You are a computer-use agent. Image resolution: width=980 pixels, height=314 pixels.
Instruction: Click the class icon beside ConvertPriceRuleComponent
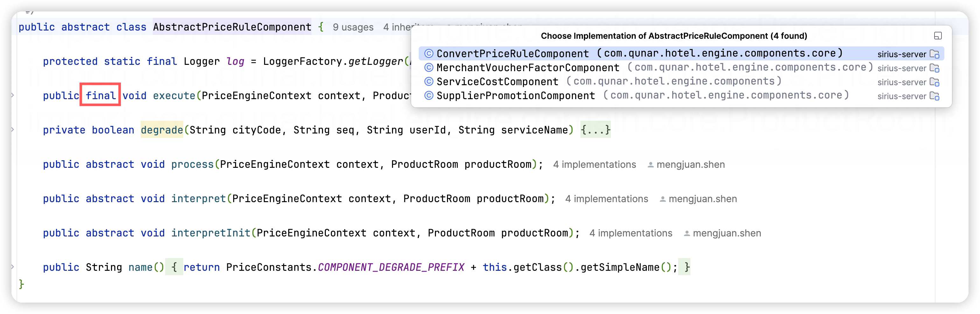click(429, 54)
